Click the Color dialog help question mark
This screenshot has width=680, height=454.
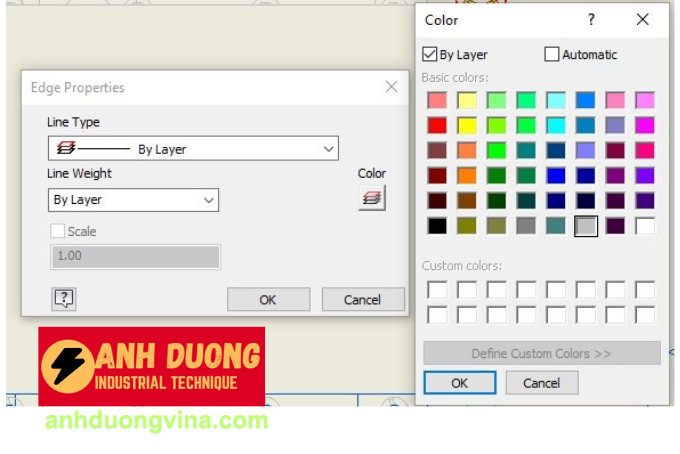591,19
